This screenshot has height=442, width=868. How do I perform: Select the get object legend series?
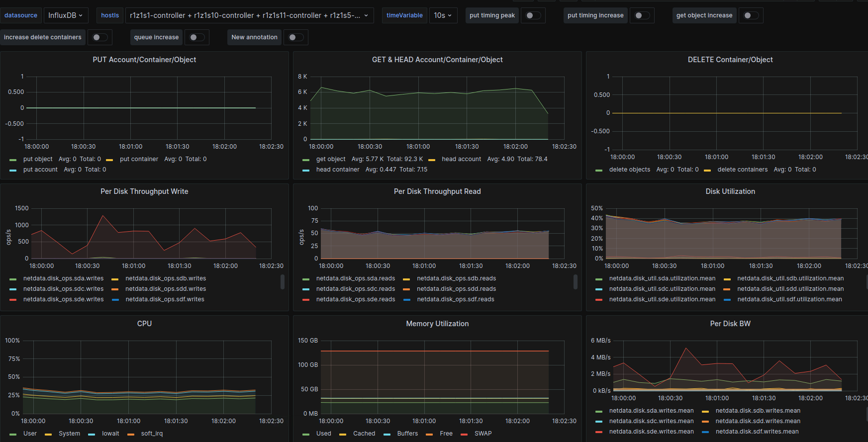(x=330, y=159)
